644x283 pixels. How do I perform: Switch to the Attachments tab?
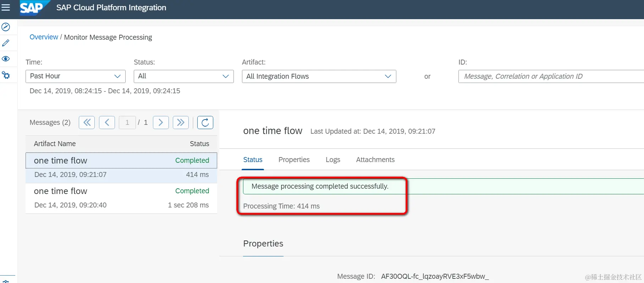pos(375,160)
